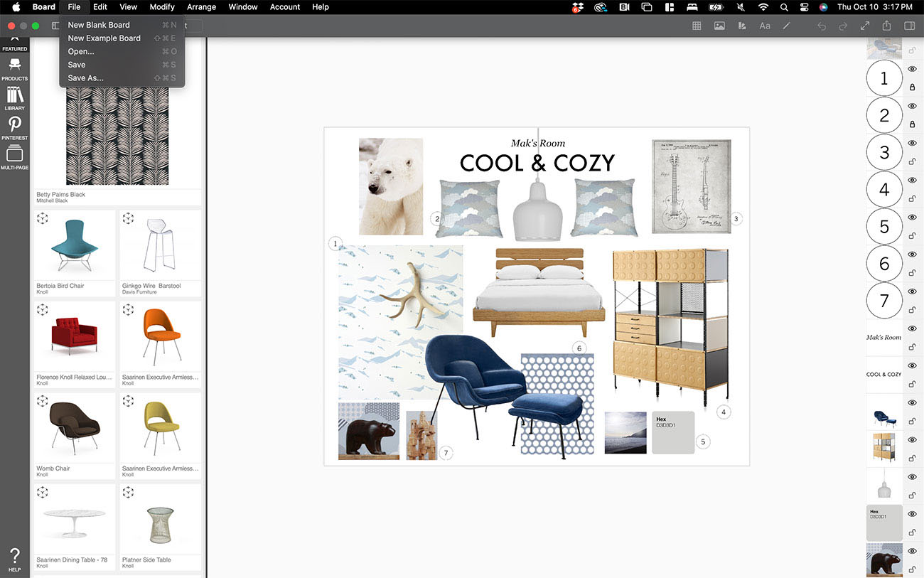
Task: Switch to Multi-Page view
Action: pyautogui.click(x=14, y=157)
